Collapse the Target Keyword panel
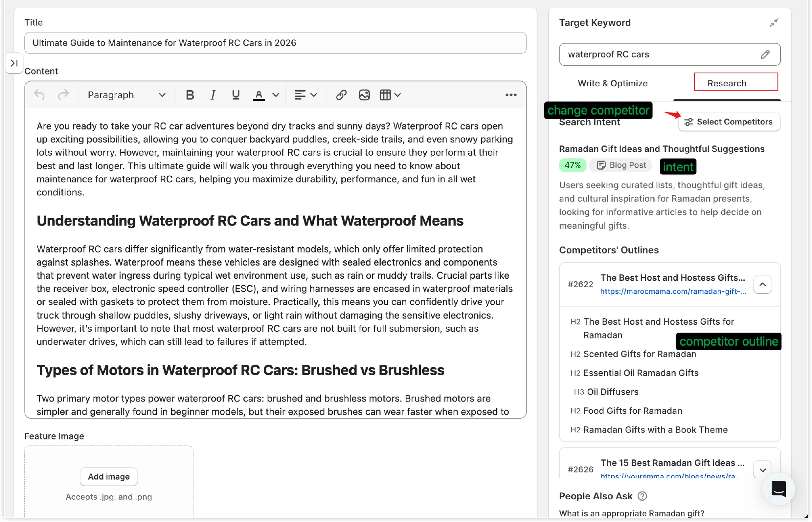Screen dimensions: 812x522 pos(774,23)
